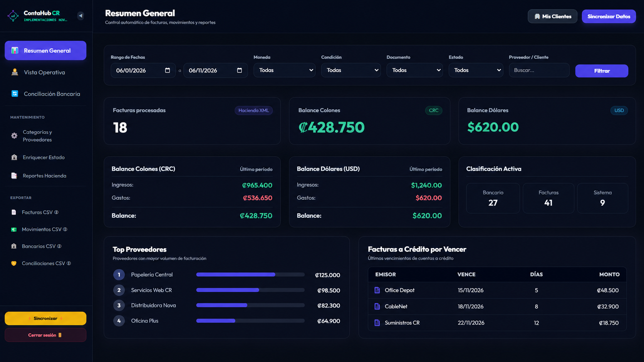The width and height of the screenshot is (644, 362).
Task: Click the Bancarios CSV bank icon
Action: 14,246
